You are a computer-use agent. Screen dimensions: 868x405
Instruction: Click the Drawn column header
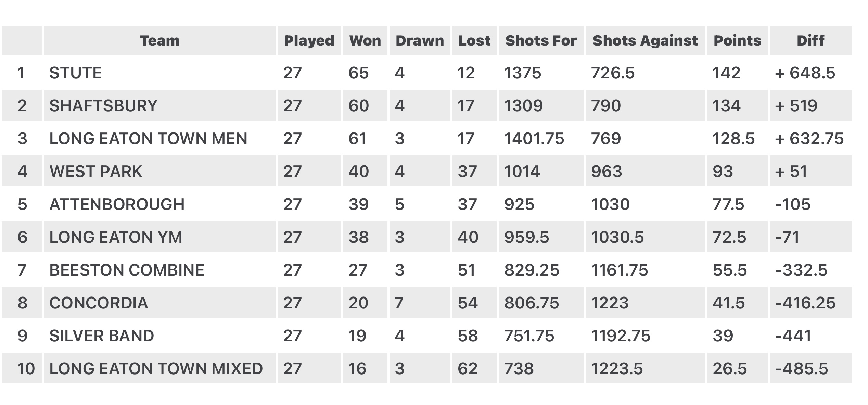point(420,40)
